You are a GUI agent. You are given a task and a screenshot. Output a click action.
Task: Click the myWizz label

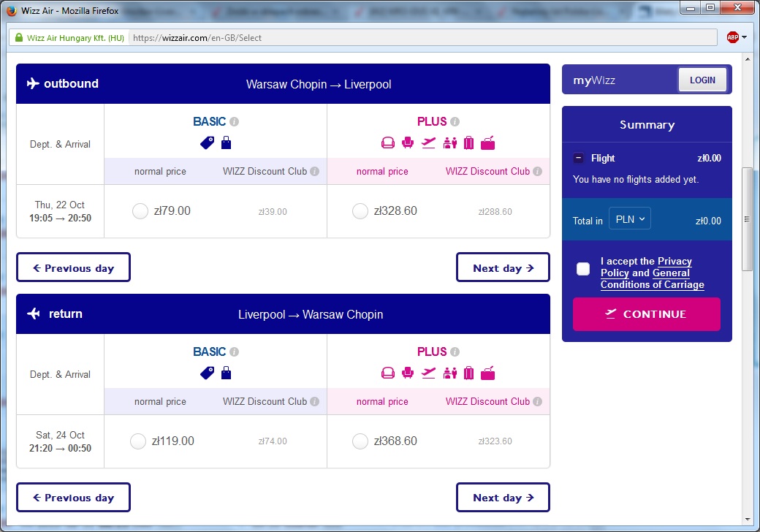pyautogui.click(x=593, y=80)
